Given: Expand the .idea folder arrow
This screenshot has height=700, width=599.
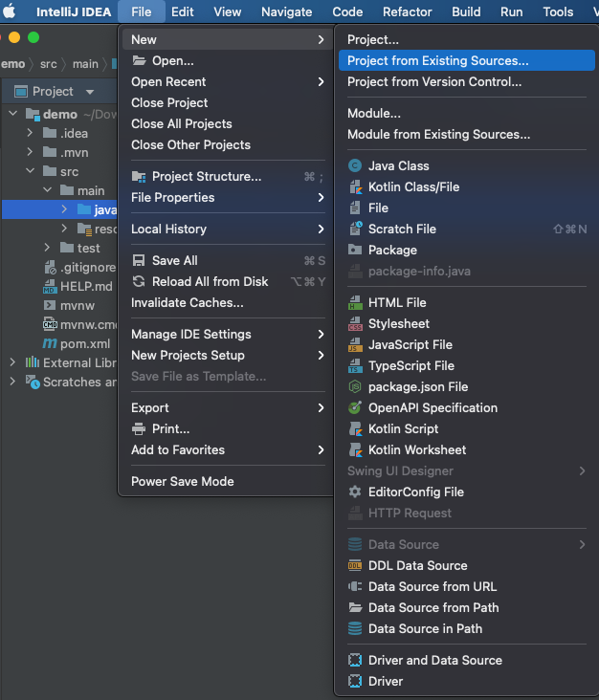Looking at the screenshot, I should pyautogui.click(x=30, y=133).
